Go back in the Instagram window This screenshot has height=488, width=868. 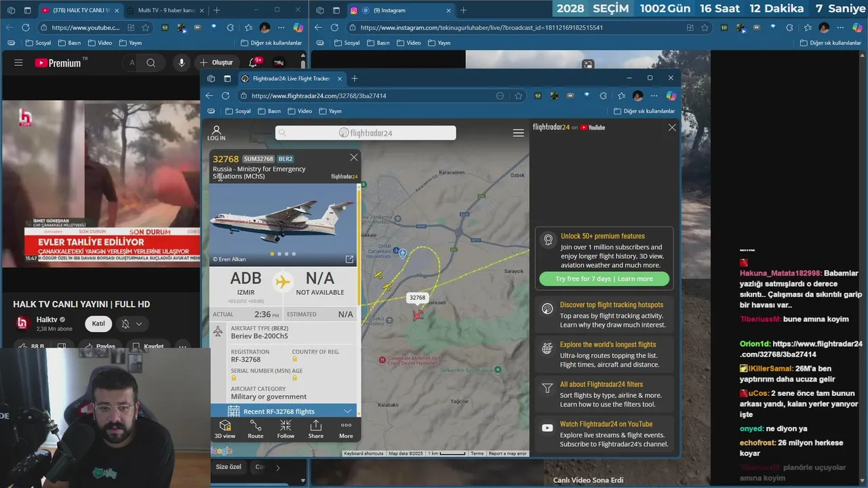[x=317, y=28]
